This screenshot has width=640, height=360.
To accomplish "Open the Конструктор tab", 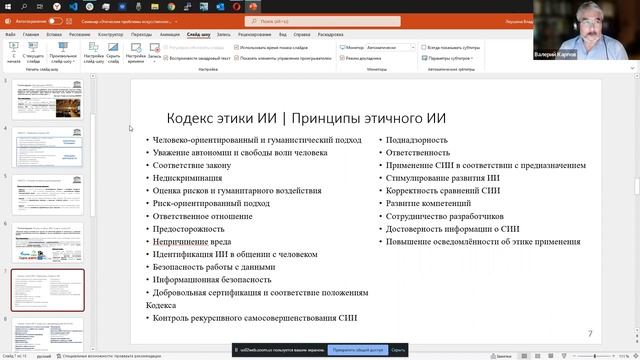I will 111,35.
